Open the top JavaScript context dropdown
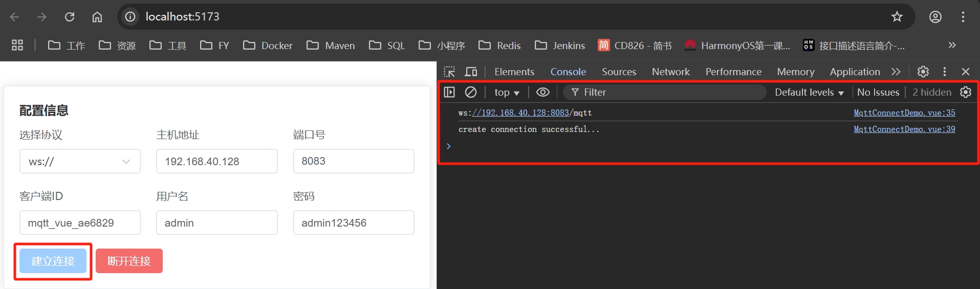This screenshot has height=289, width=980. [x=507, y=93]
